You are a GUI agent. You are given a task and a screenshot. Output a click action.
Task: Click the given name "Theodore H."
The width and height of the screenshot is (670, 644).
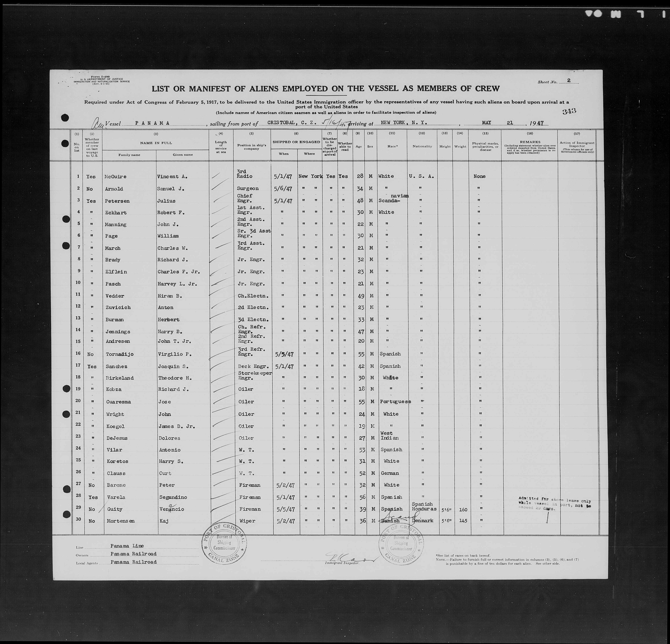(175, 378)
